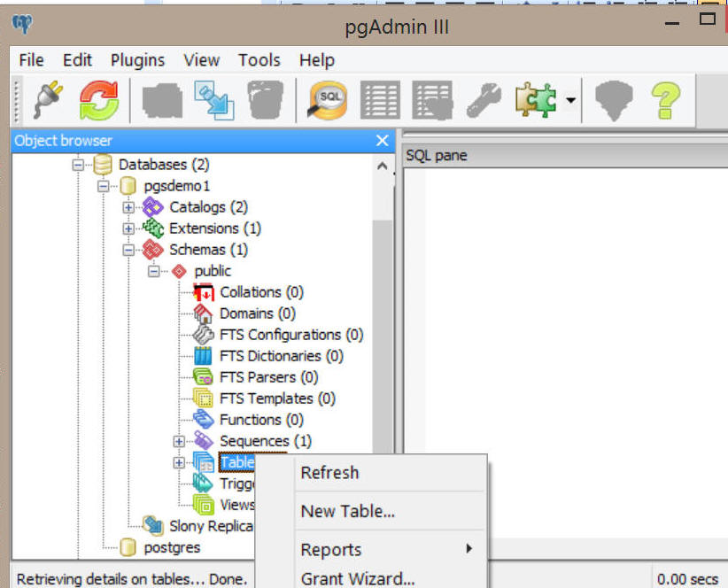The width and height of the screenshot is (728, 588).
Task: Click the Guru hint icon
Action: (614, 100)
